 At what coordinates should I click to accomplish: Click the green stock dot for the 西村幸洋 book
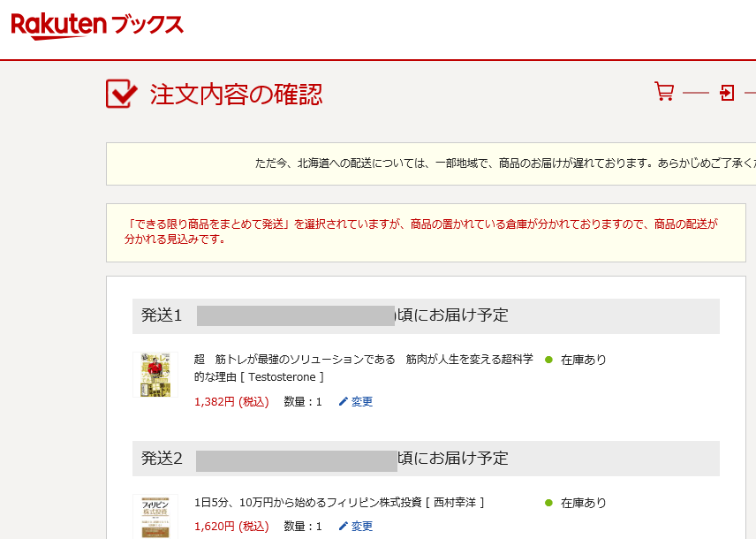548,503
